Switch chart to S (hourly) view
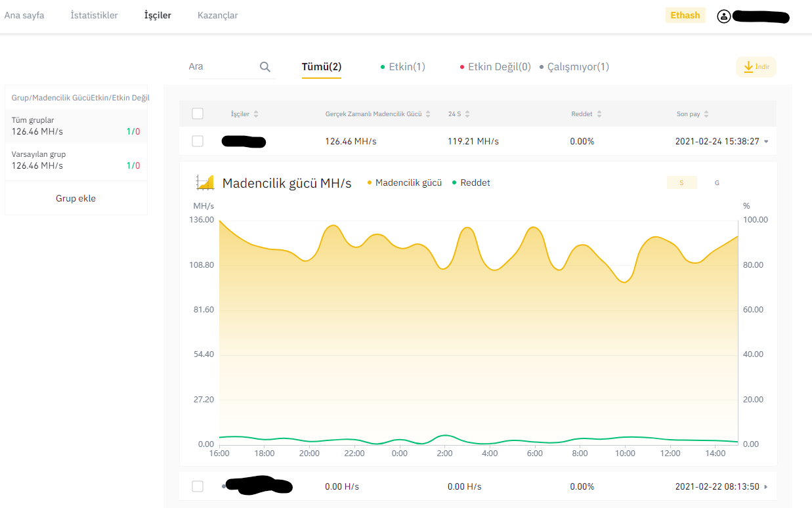The width and height of the screenshot is (812, 508). (x=681, y=182)
